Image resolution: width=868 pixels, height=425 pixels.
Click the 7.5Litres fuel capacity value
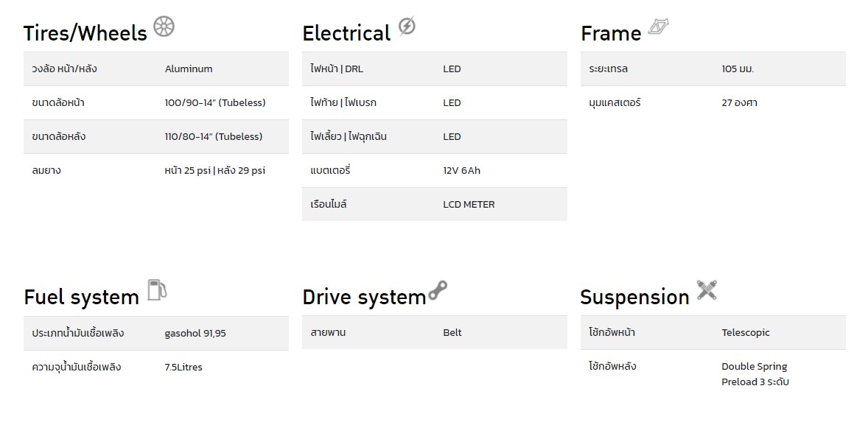click(x=183, y=367)
